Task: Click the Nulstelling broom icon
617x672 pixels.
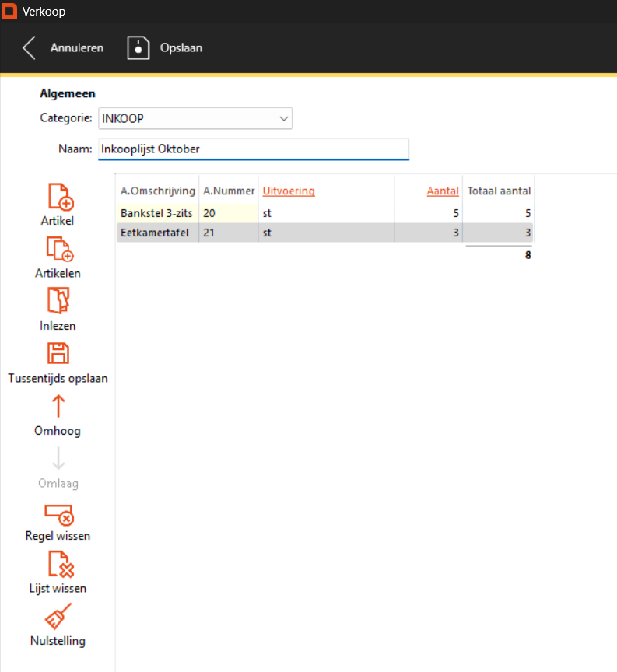Action: [58, 617]
